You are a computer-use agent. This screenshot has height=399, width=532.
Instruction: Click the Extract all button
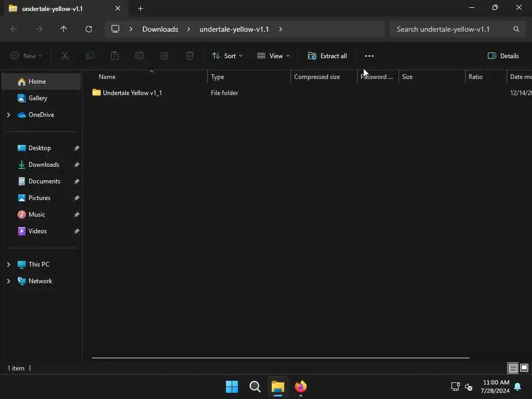tap(327, 56)
